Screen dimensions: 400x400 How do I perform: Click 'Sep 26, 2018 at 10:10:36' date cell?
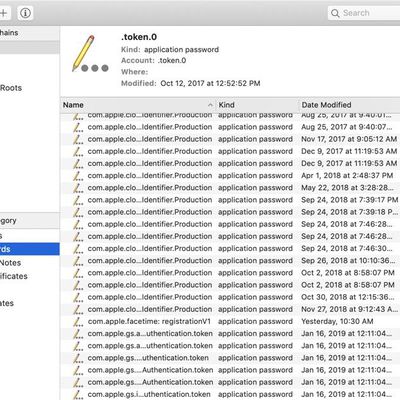[x=348, y=261]
